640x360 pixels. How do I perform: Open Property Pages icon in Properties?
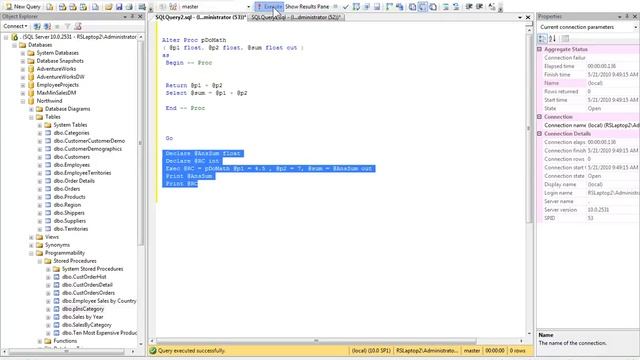pos(565,39)
